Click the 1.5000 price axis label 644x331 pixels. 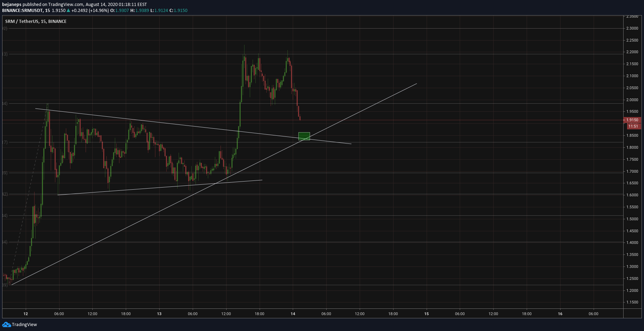click(632, 219)
